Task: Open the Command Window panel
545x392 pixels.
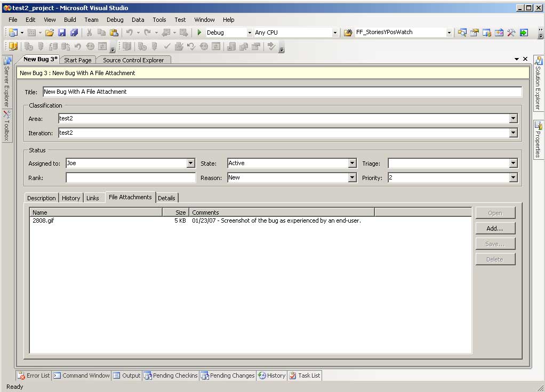Action: click(x=82, y=375)
